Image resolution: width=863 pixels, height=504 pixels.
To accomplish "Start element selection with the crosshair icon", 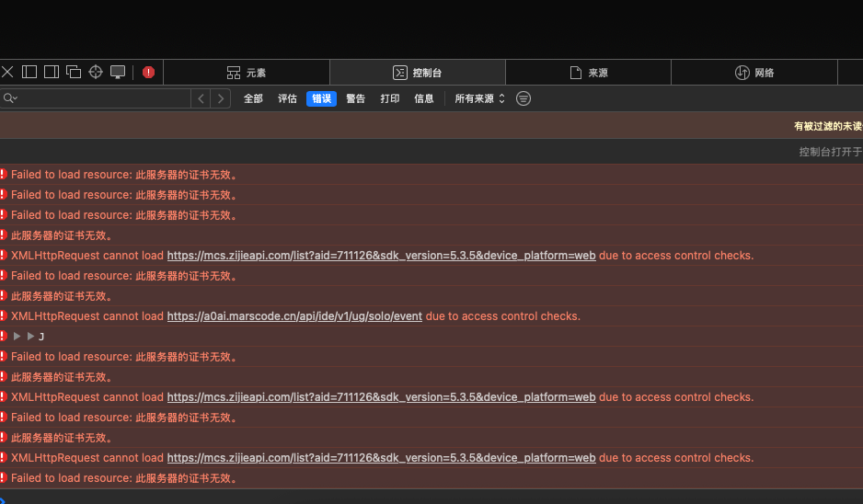I will 96,72.
